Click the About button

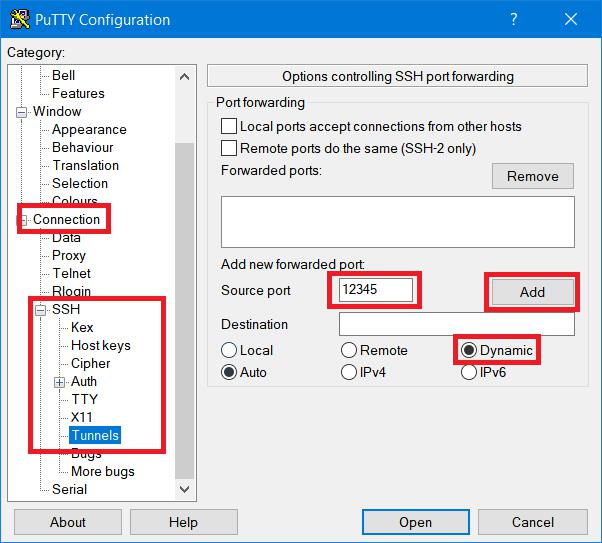tap(68, 522)
